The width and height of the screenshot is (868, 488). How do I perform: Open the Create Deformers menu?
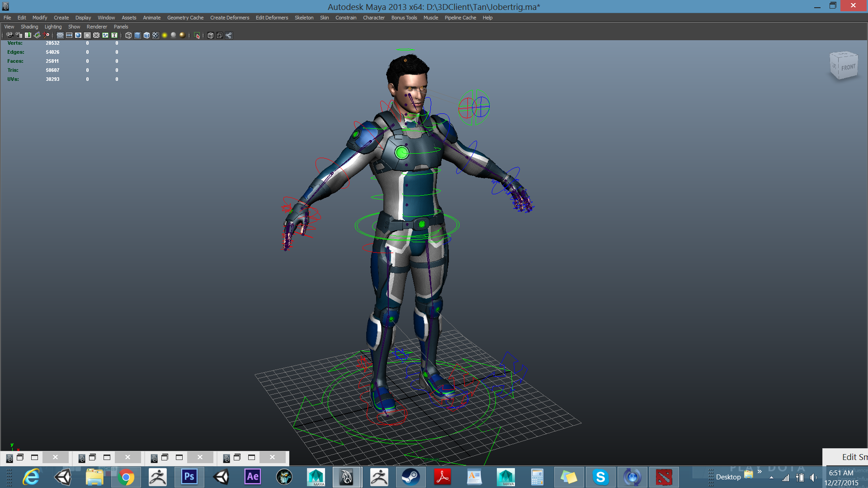[x=230, y=18]
